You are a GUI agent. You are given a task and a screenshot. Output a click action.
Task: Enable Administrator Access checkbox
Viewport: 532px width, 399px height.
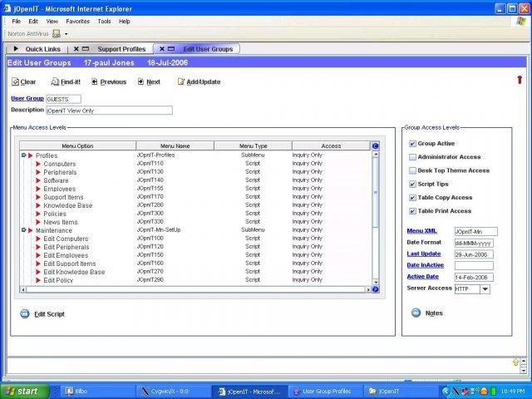(412, 157)
